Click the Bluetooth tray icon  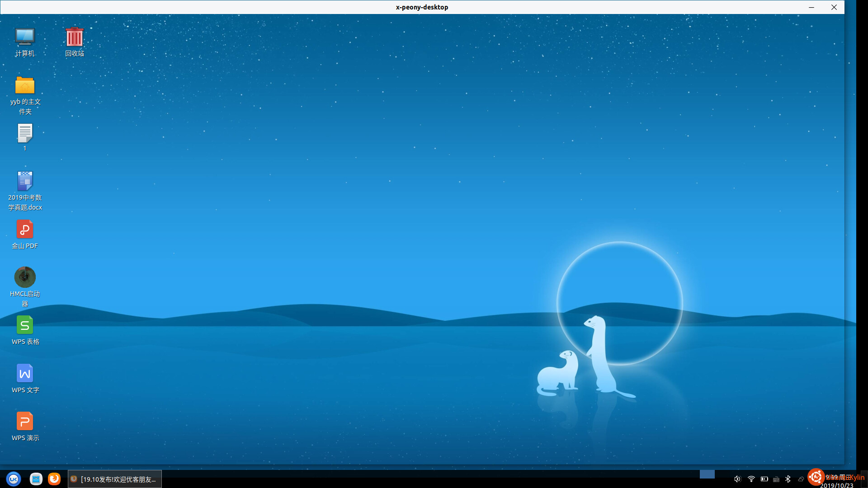[x=788, y=479]
